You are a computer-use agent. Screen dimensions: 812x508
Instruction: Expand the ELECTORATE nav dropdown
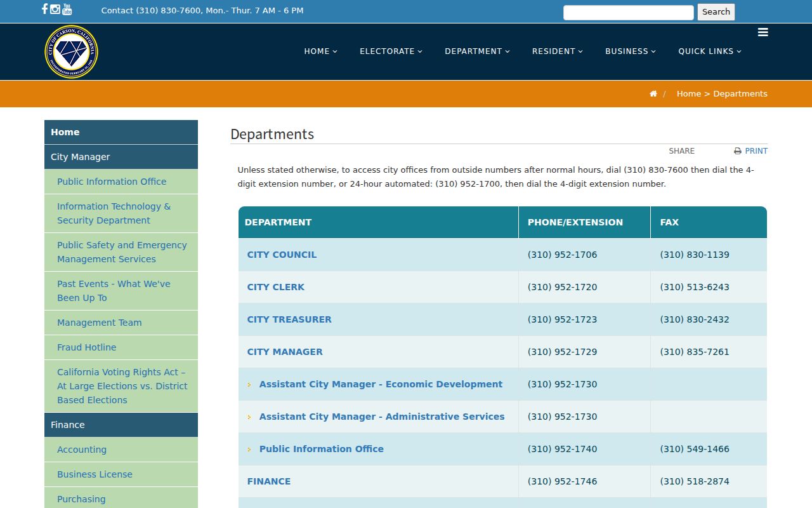pos(391,51)
